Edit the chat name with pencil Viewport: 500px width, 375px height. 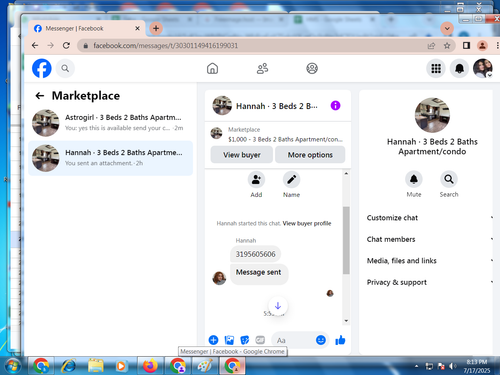pos(291,180)
